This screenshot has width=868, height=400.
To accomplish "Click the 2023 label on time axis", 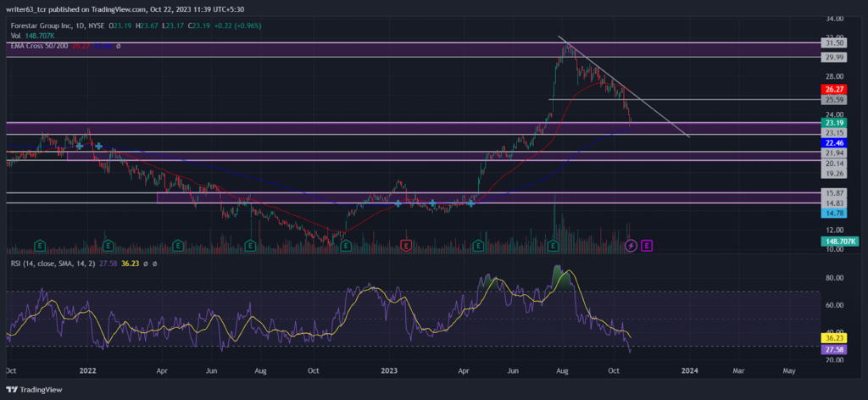I will tap(390, 369).
